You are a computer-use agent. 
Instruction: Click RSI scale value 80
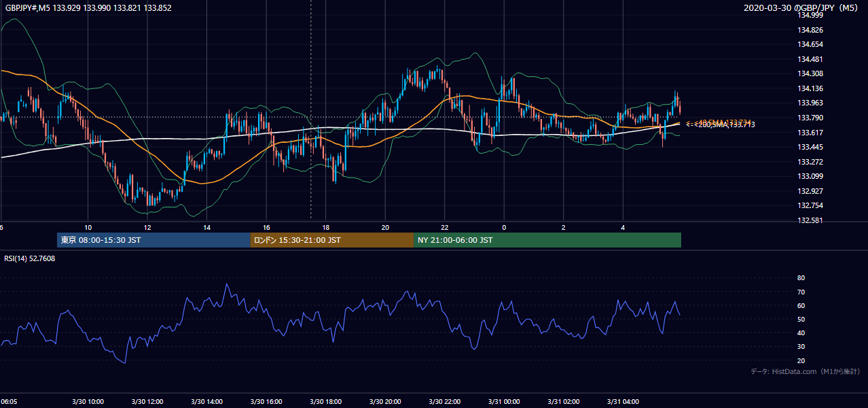[801, 278]
